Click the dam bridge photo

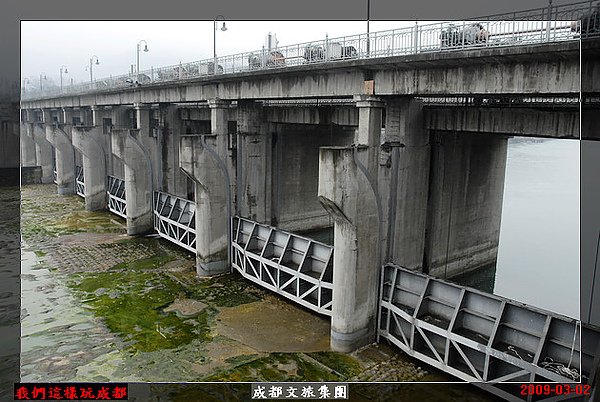click(x=300, y=201)
